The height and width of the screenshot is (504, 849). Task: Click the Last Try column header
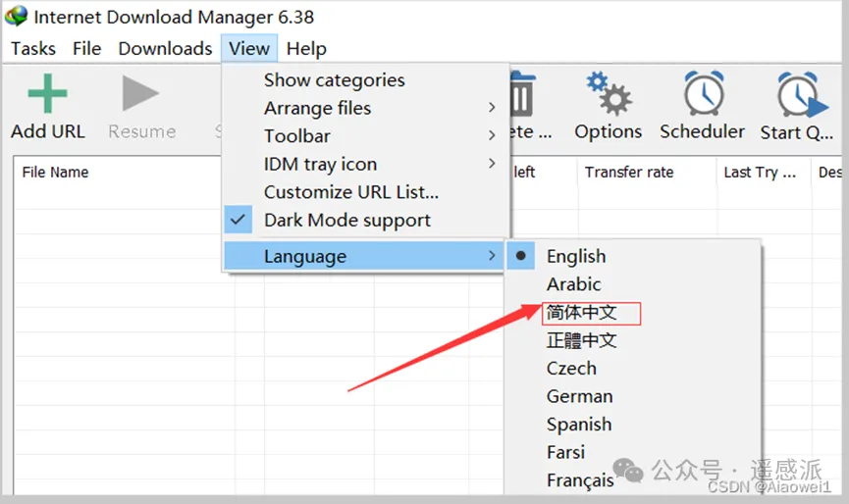coord(760,172)
